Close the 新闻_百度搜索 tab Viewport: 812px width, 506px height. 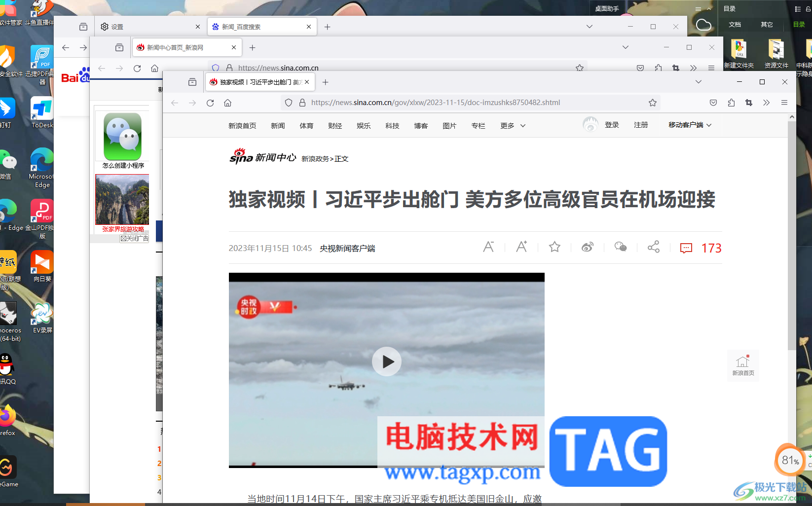pyautogui.click(x=309, y=27)
